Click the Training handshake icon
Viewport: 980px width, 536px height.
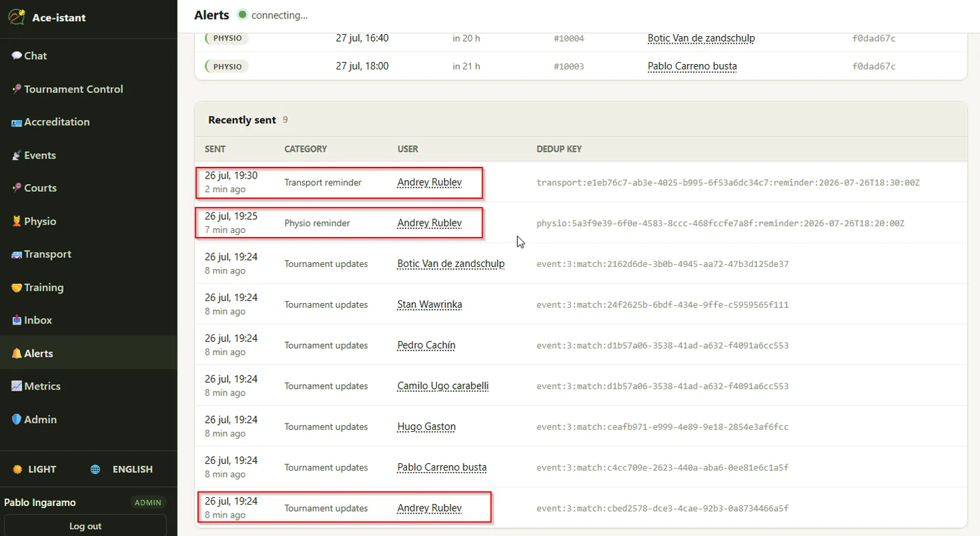click(16, 287)
